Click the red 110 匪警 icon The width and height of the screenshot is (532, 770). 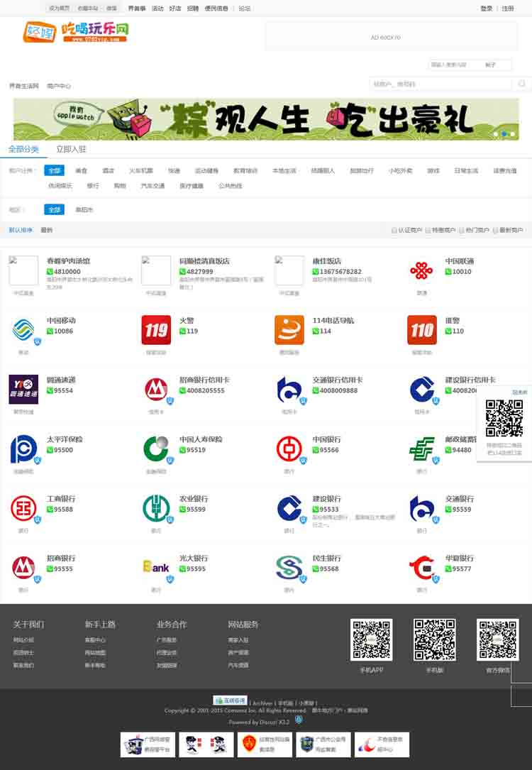click(x=421, y=330)
